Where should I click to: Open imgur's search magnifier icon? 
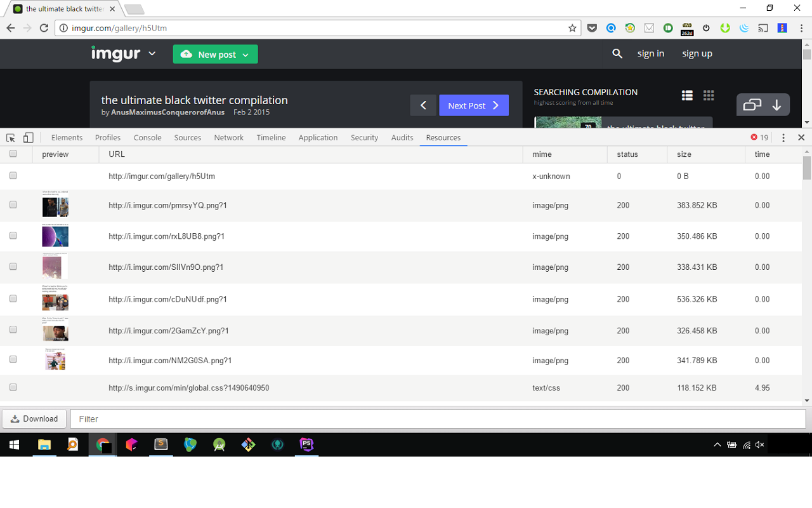click(617, 54)
